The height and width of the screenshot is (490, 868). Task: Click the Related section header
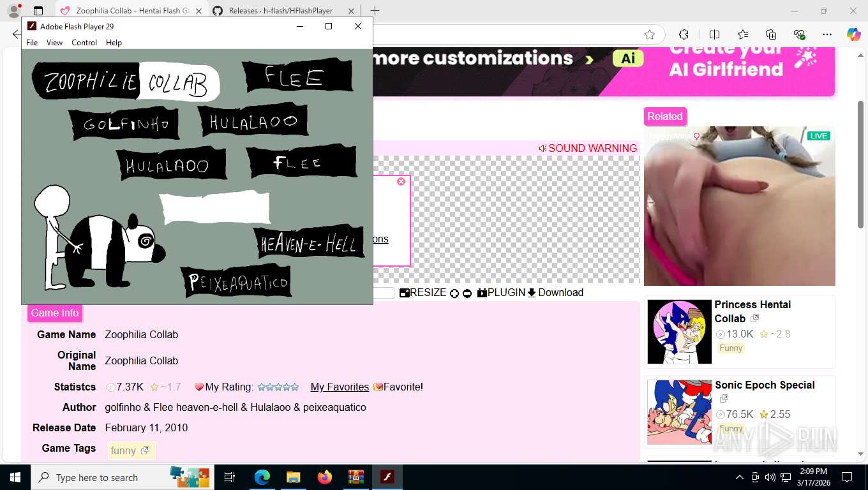coord(665,116)
